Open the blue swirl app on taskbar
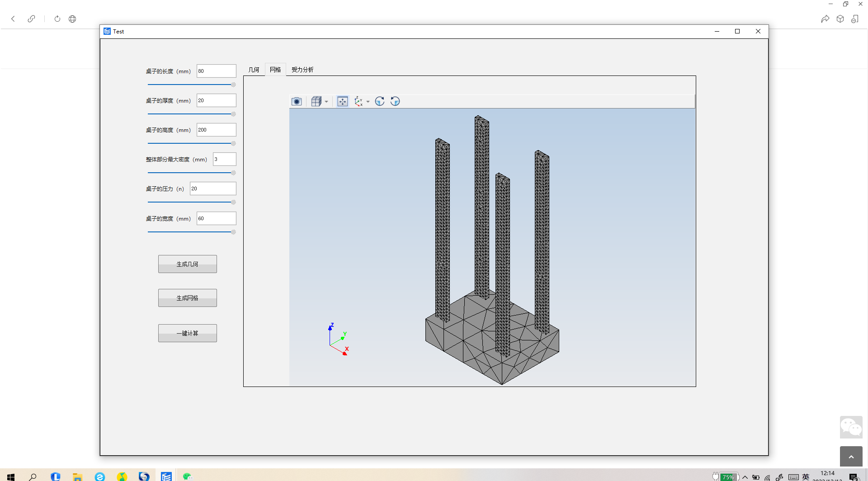Screen dimensions: 868x481 coord(144,476)
